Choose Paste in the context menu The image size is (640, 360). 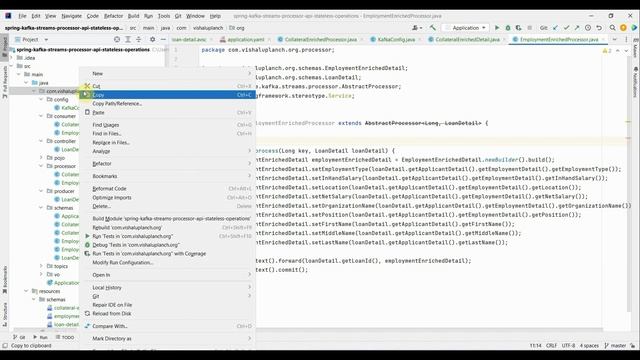tap(167, 112)
